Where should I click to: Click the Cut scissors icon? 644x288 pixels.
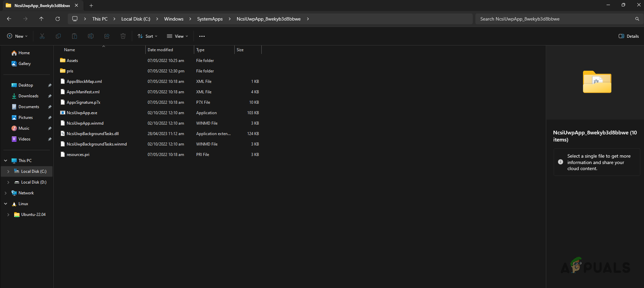[x=42, y=36]
